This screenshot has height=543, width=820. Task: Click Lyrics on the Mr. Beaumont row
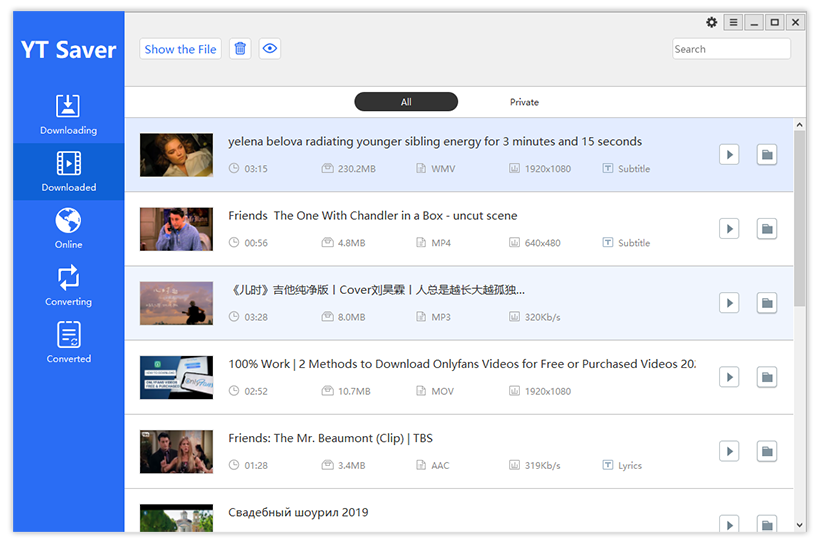pos(622,465)
